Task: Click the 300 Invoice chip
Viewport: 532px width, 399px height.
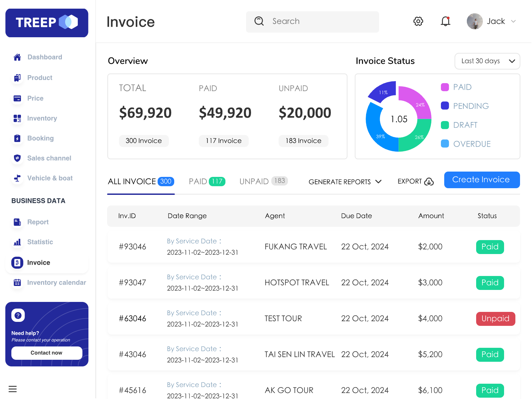Action: point(144,141)
